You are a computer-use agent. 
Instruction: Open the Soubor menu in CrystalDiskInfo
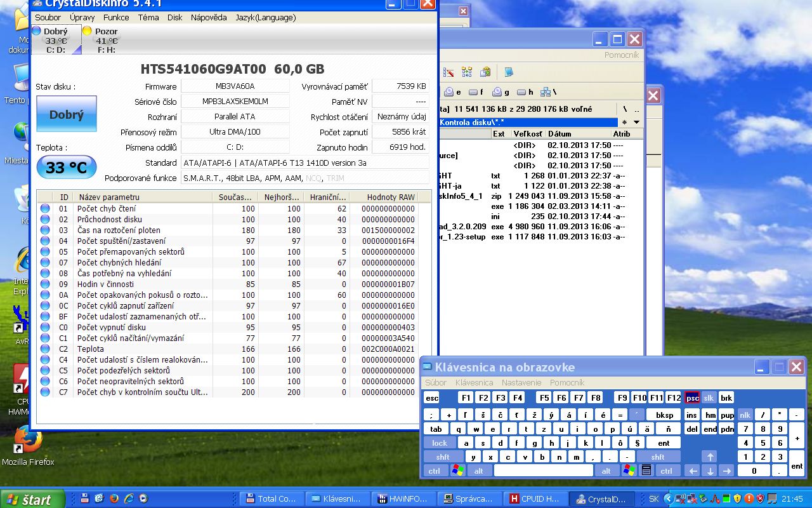(48, 17)
